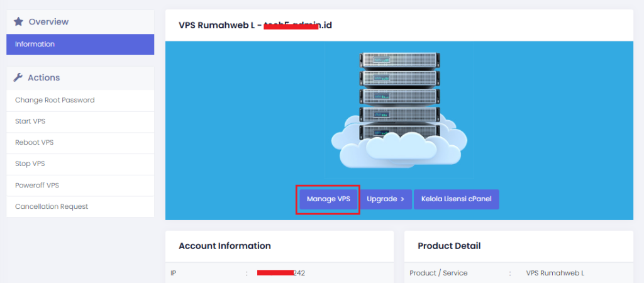
Task: Click the cloud server illustration
Action: click(399, 109)
